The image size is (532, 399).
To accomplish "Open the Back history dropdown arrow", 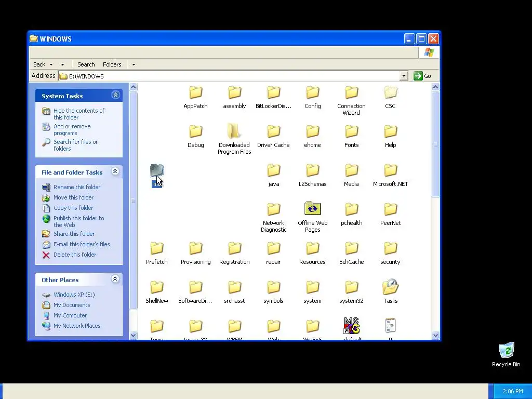I will coord(51,64).
